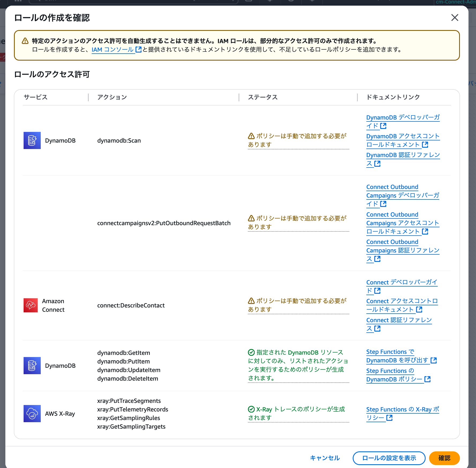Image resolution: width=476 pixels, height=468 pixels.
Task: Open Step Functions の X-Ray ポリシー link
Action: click(x=403, y=413)
